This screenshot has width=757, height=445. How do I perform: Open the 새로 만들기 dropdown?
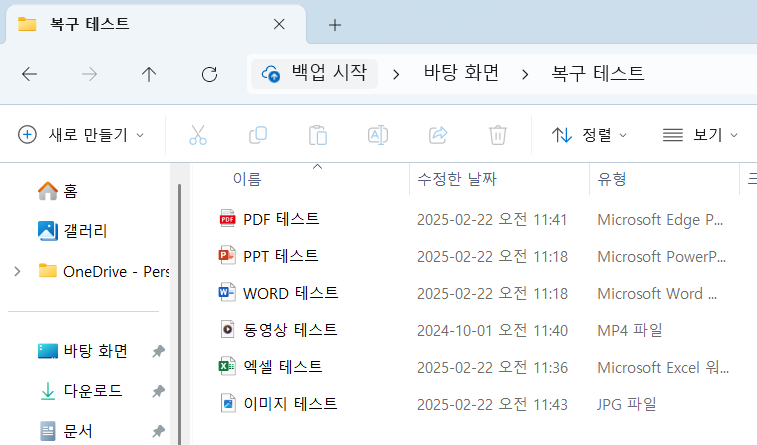[81, 135]
